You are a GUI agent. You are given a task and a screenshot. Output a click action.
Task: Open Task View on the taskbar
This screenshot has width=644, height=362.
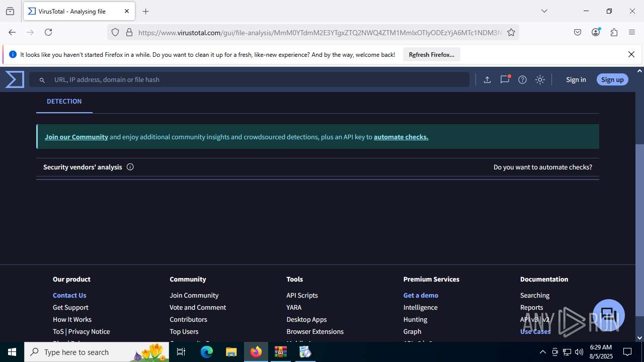click(x=181, y=352)
